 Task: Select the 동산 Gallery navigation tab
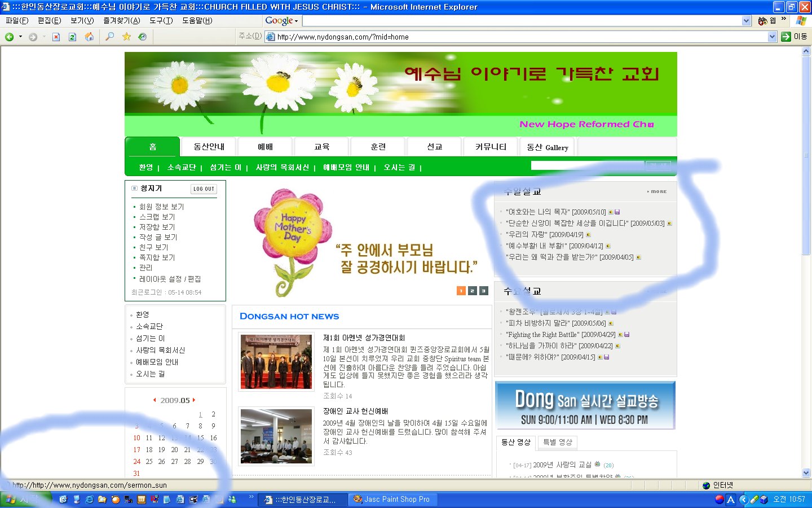click(547, 147)
